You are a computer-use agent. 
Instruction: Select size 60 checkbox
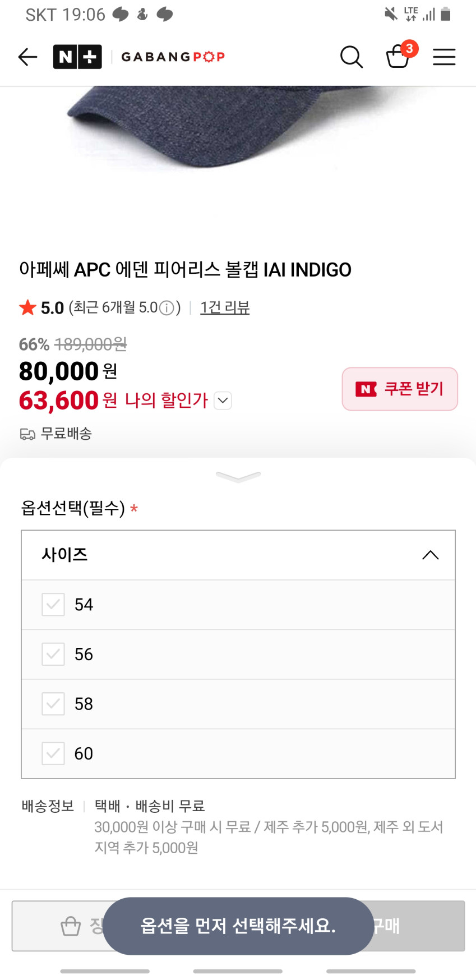pos(53,753)
